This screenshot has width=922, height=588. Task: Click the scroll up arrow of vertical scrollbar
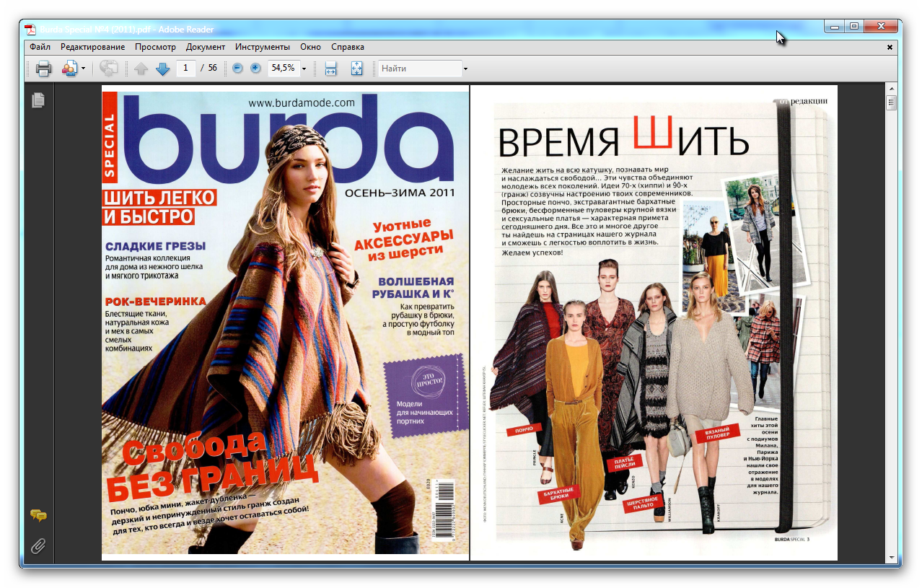(892, 89)
